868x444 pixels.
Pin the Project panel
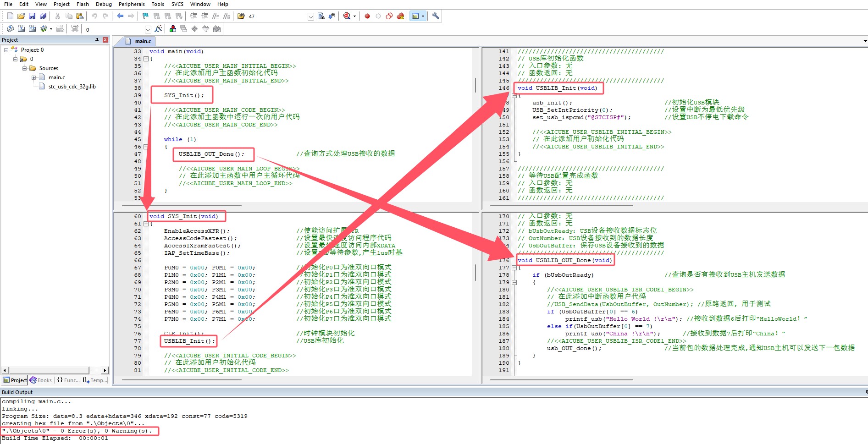pos(97,40)
